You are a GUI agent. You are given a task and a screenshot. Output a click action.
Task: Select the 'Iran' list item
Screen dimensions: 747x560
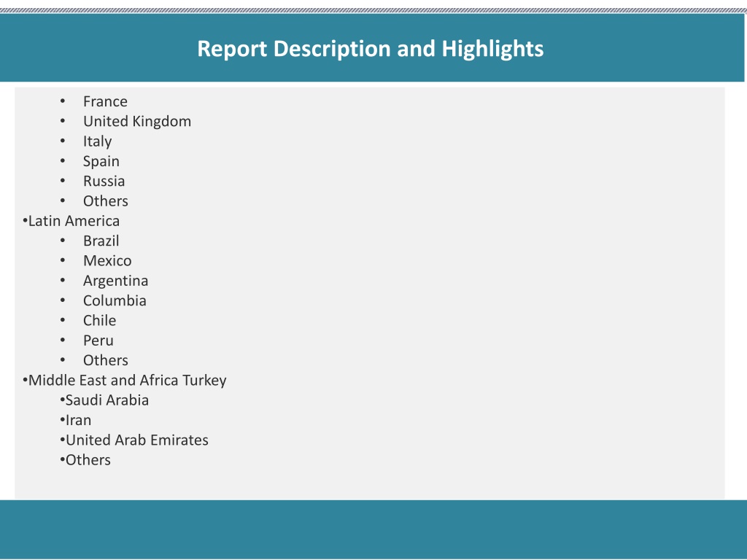(78, 421)
